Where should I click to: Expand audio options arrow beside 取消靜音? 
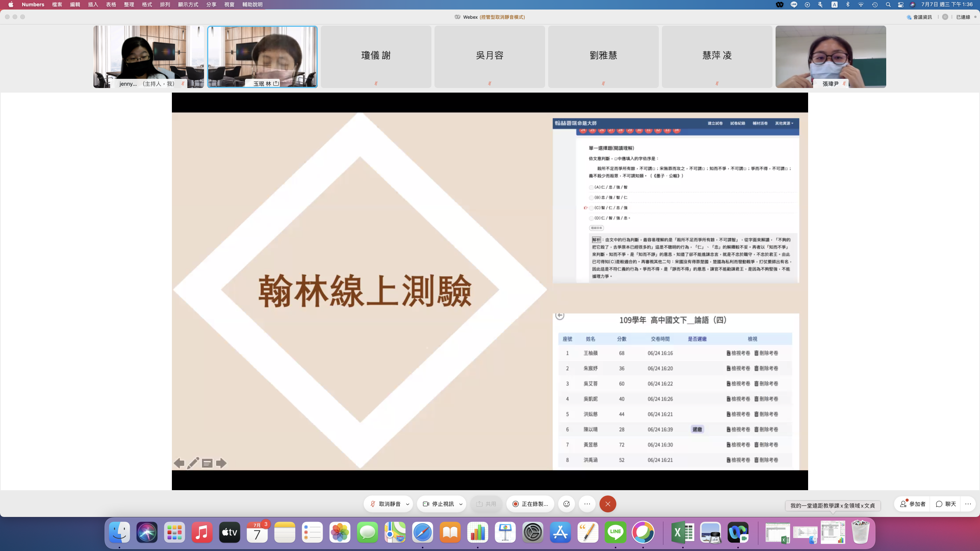click(x=408, y=504)
